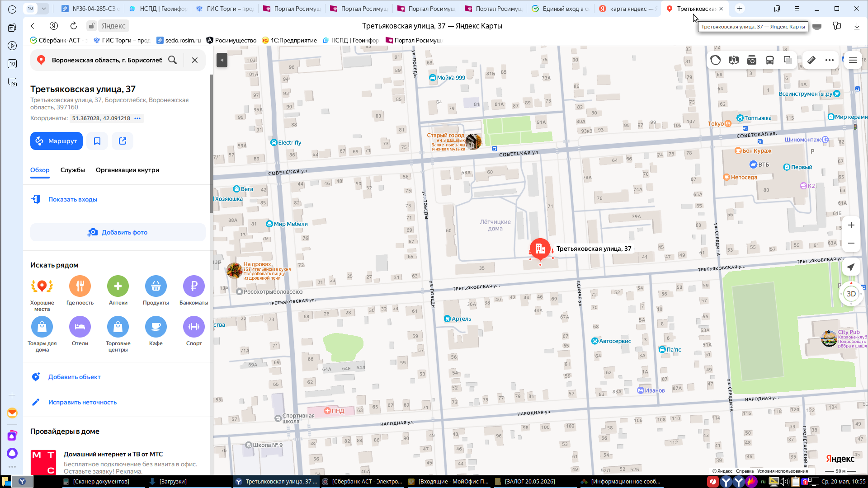Open the hamburger menu on map
Screen dimensions: 868x488
[853, 60]
